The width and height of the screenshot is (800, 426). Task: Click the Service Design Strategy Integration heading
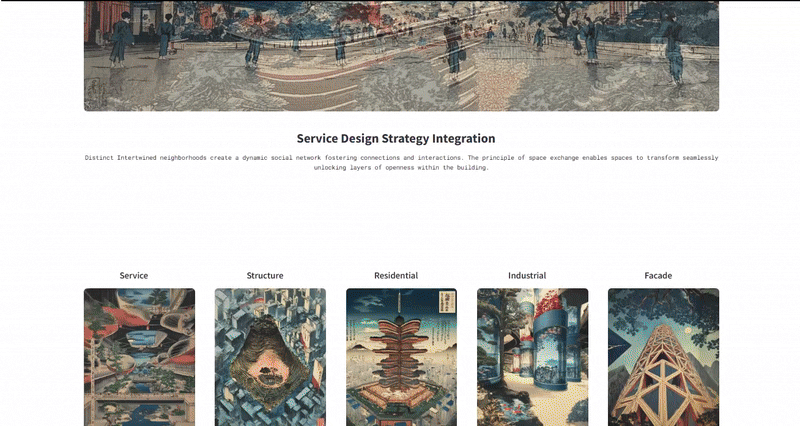point(396,138)
